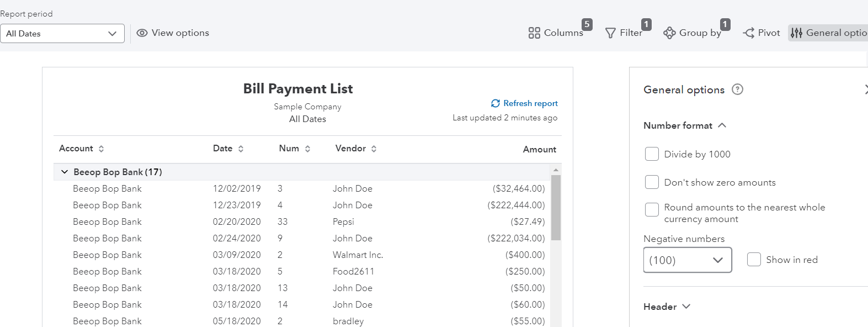
Task: Collapse the Beeop Bop Bank group
Action: 65,172
